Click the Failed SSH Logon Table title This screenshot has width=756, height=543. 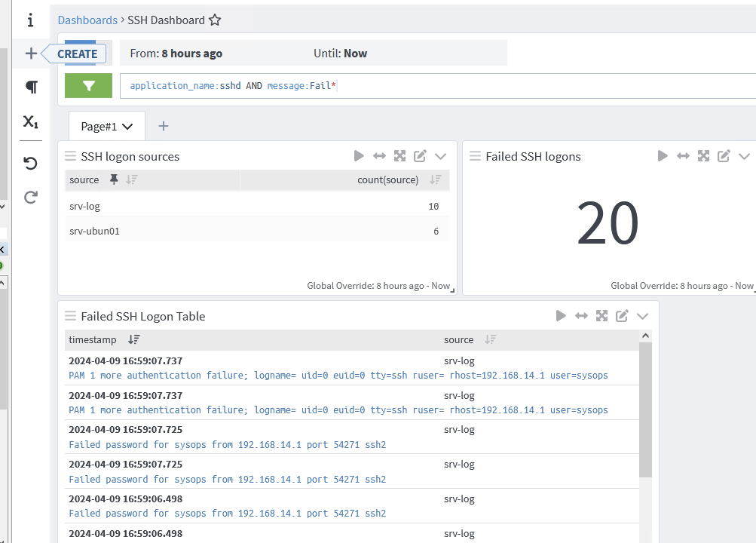coord(143,316)
